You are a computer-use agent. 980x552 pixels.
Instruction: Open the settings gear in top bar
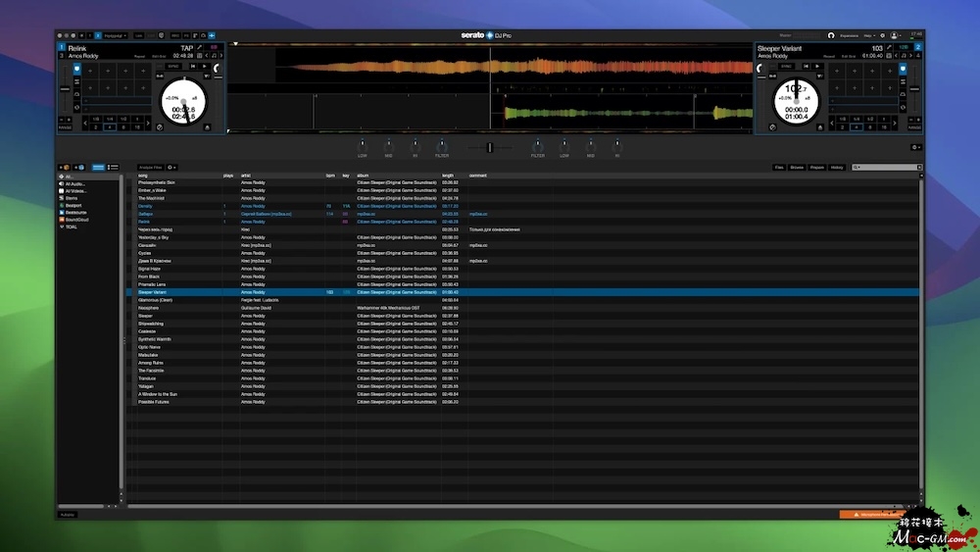tap(882, 35)
